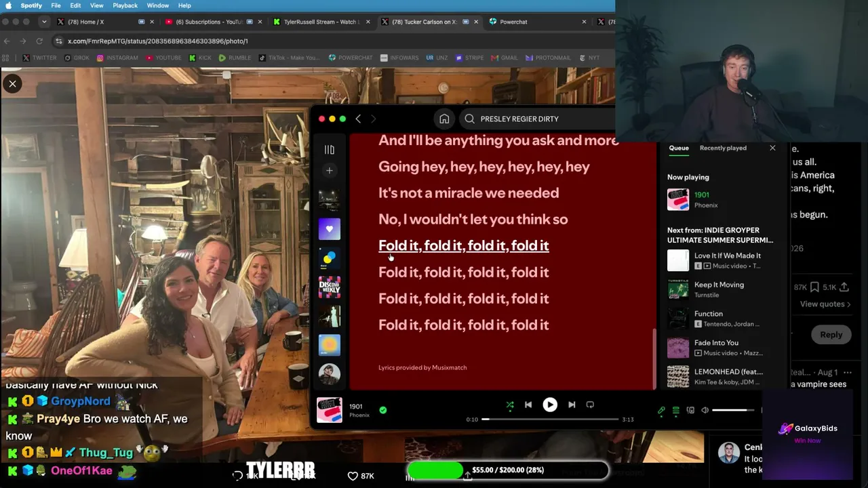Click the Spotify search field
868x488 pixels.
coord(536,119)
